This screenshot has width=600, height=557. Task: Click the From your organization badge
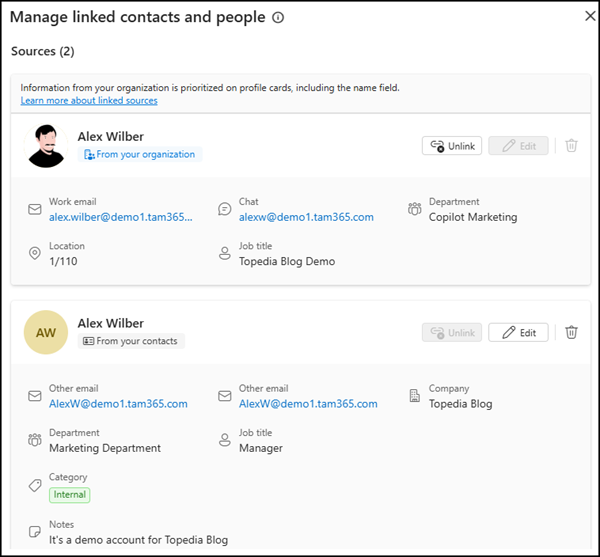coord(140,154)
